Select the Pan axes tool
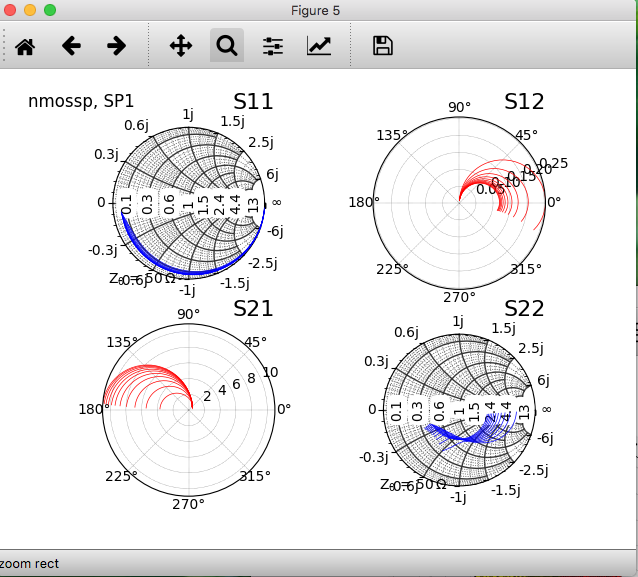638x577 pixels. pos(181,46)
